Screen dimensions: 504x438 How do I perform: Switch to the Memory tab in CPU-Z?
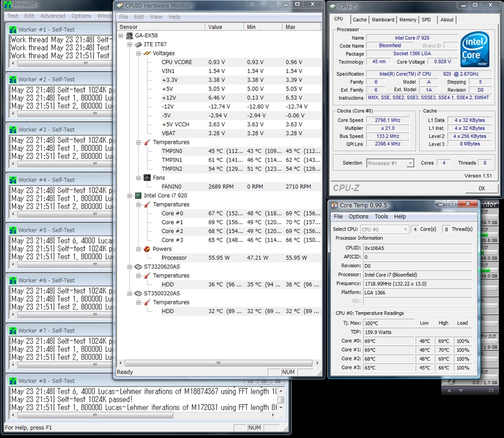click(x=408, y=20)
